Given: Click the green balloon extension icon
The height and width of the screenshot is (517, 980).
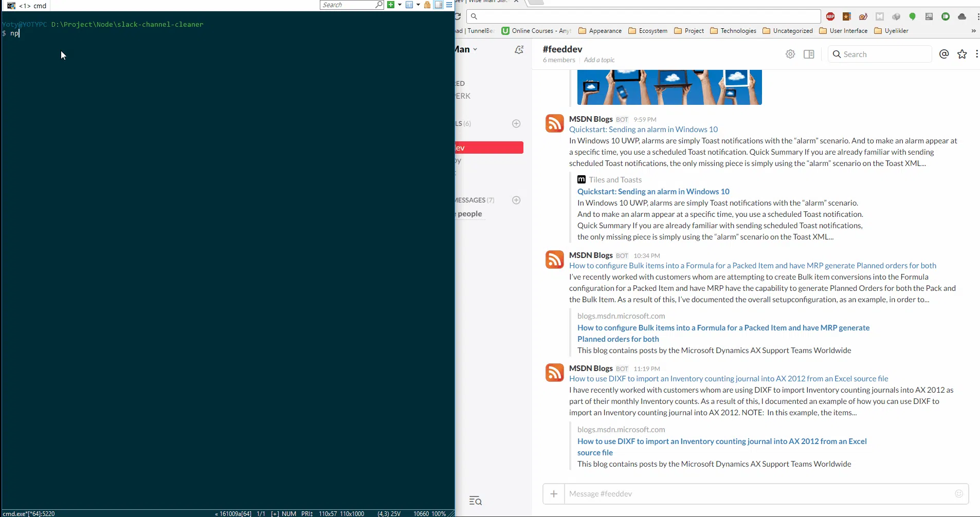Looking at the screenshot, I should coord(913,16).
